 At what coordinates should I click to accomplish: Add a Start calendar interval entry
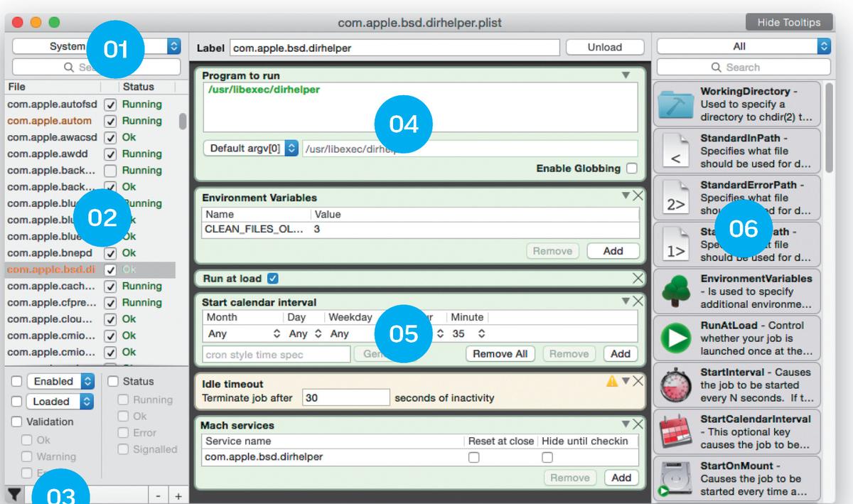[x=621, y=354]
